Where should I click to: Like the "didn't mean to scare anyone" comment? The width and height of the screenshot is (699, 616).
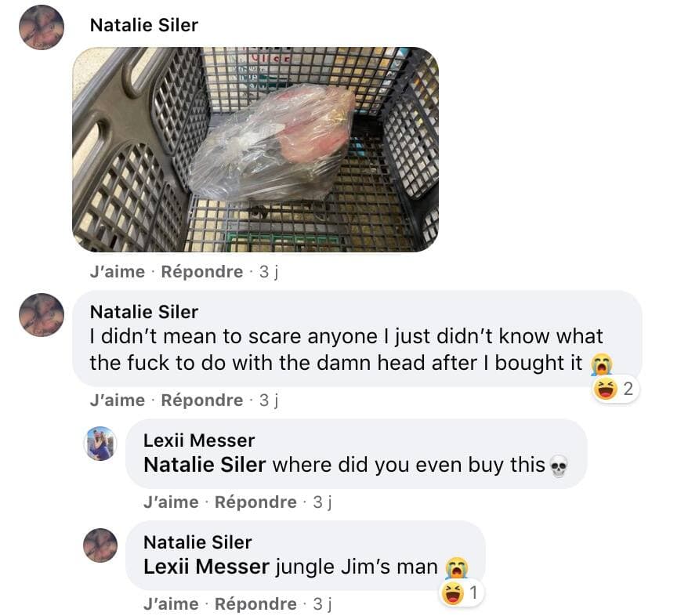(118, 400)
